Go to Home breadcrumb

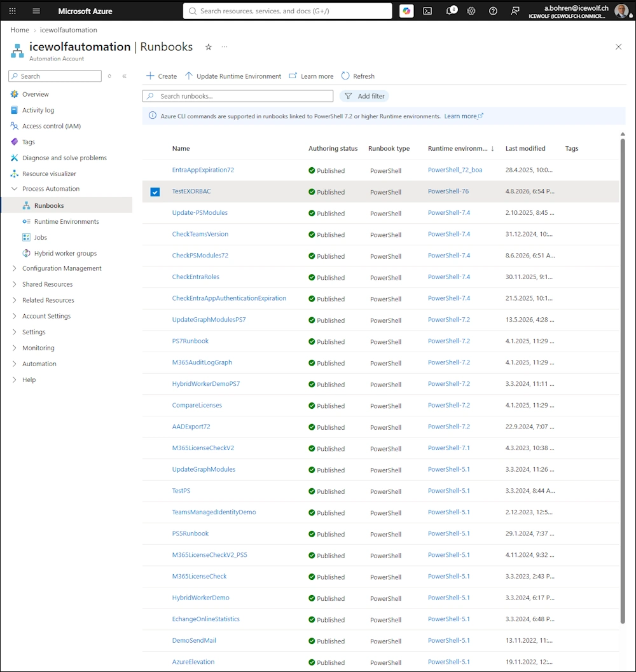[x=20, y=30]
